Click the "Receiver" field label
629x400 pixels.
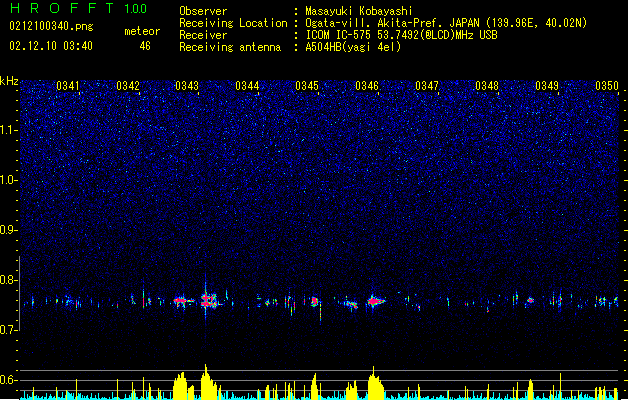pos(203,35)
